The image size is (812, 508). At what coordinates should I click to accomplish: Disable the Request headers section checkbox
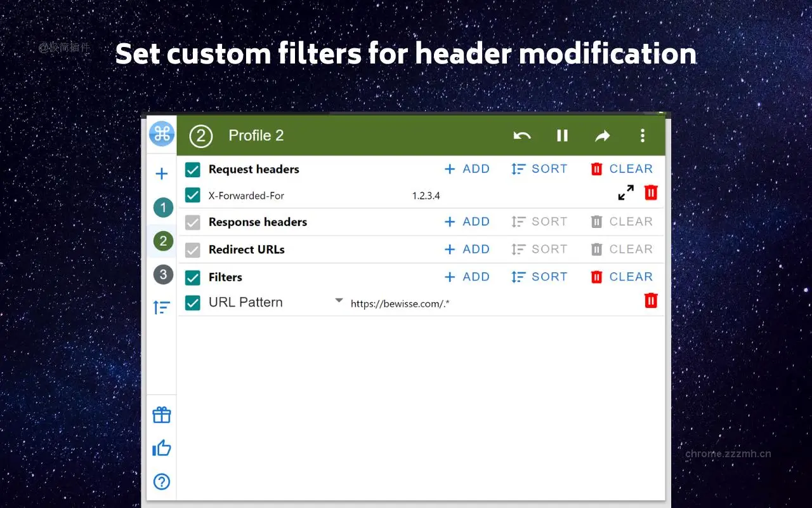point(192,169)
